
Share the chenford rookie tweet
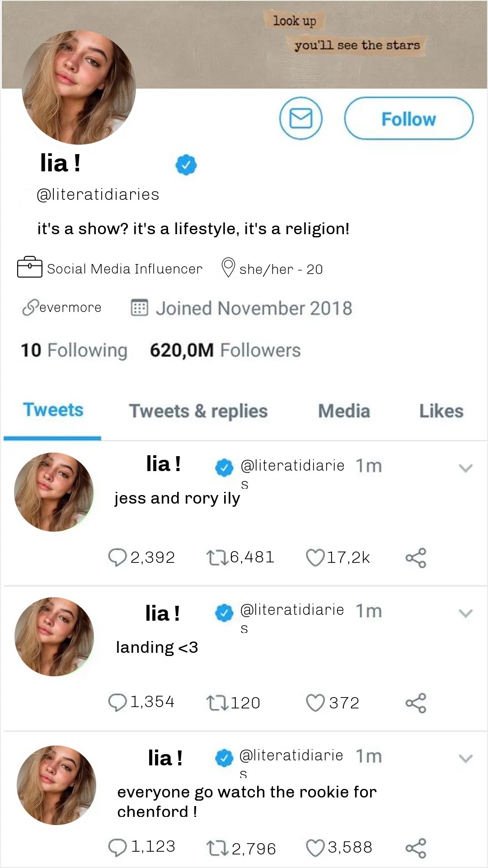coord(416,848)
